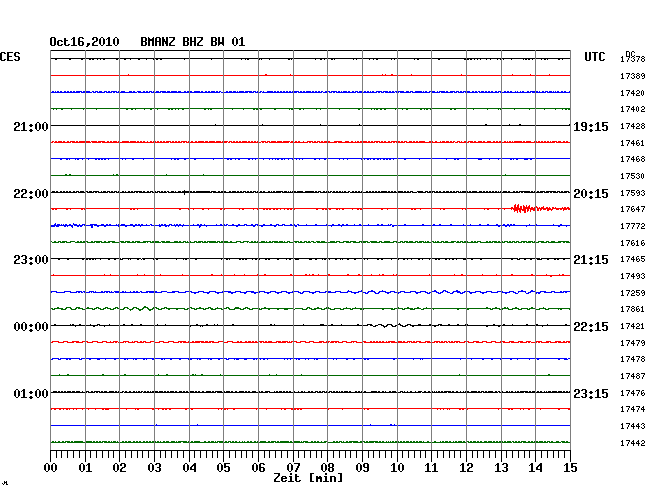Viewport: 650px width, 494px height.
Task: Select the offset value 17530
Action: pyautogui.click(x=633, y=176)
